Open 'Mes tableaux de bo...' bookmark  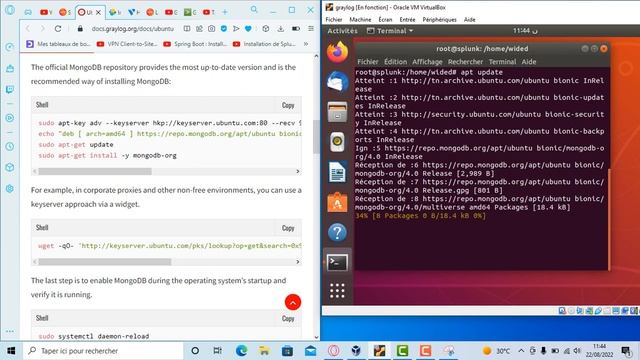click(58, 44)
